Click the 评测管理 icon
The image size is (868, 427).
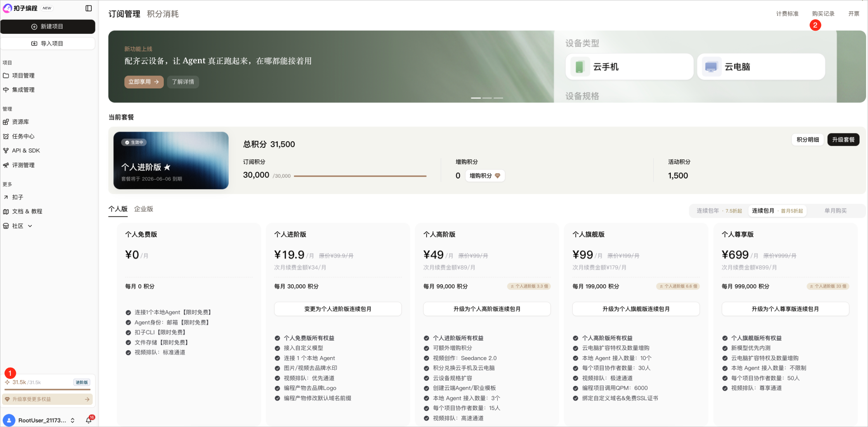pos(6,165)
